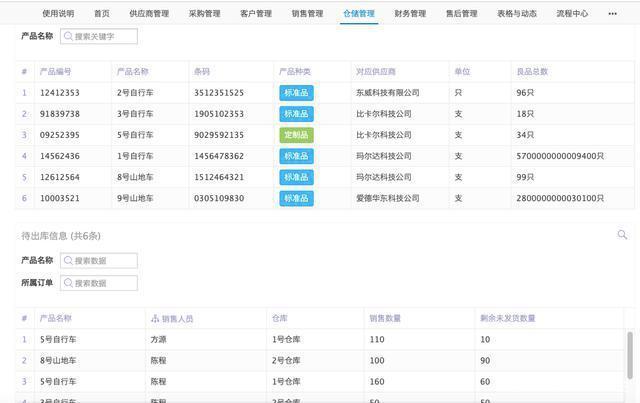The image size is (640, 403).
Task: Click the 产品编号 column header
Action: (x=55, y=72)
